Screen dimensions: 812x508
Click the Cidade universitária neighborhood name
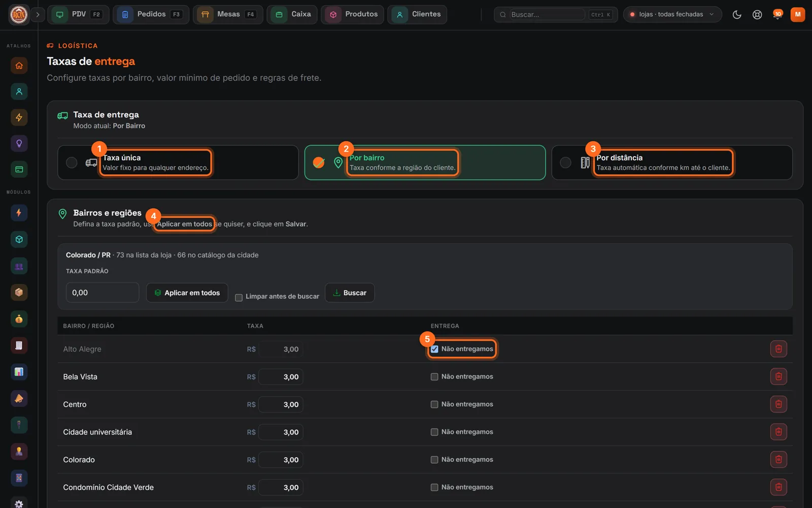click(97, 432)
